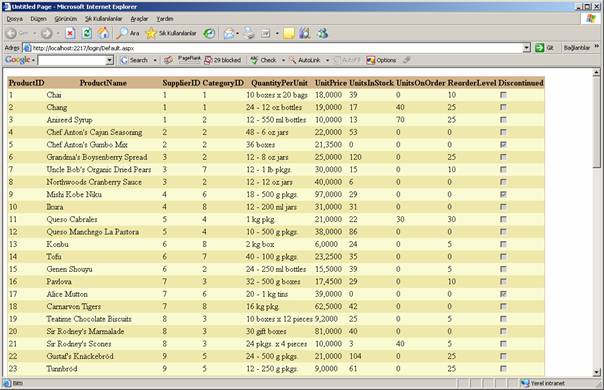Click the AutoLink icon
This screenshot has height=390, width=604.
coord(293,60)
